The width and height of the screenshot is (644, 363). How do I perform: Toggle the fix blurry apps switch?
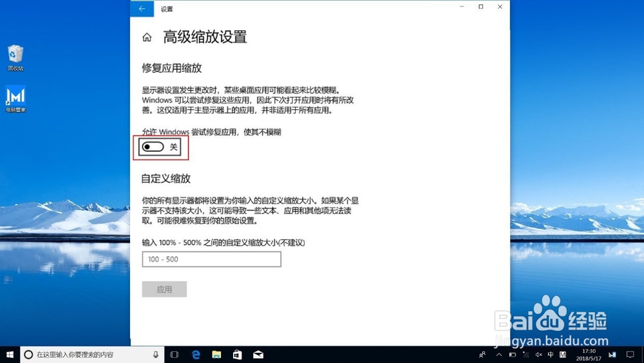point(153,147)
